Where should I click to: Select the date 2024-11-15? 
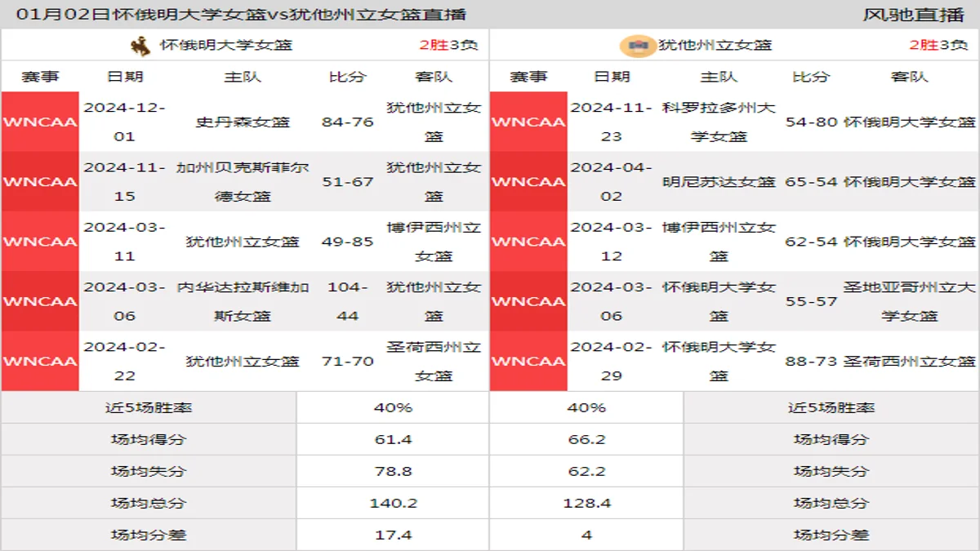pyautogui.click(x=124, y=181)
